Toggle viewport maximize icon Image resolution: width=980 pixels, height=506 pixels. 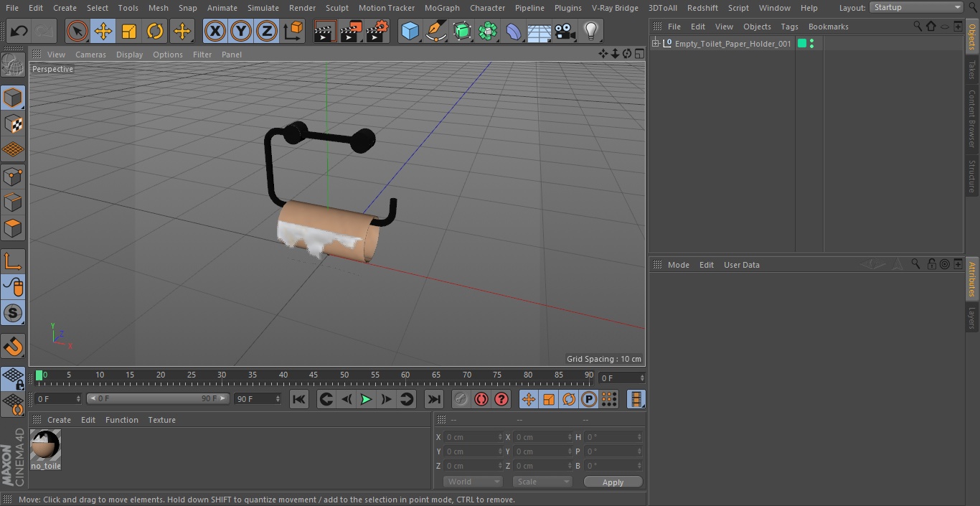[639, 54]
